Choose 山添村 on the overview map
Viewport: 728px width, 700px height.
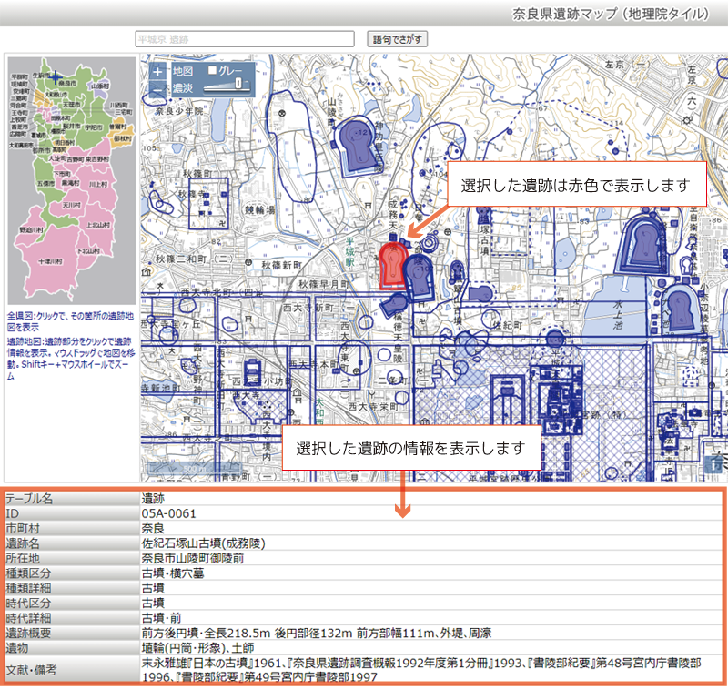pyautogui.click(x=100, y=86)
